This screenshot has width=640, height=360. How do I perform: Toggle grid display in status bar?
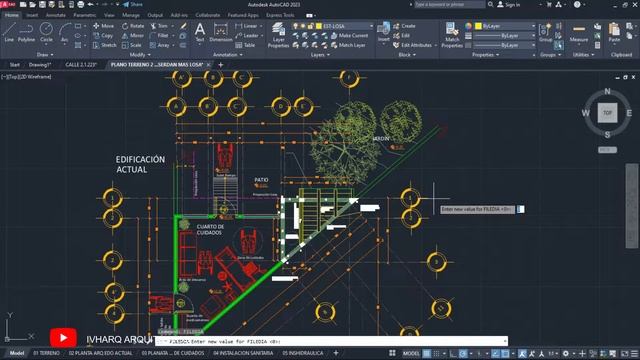point(427,353)
